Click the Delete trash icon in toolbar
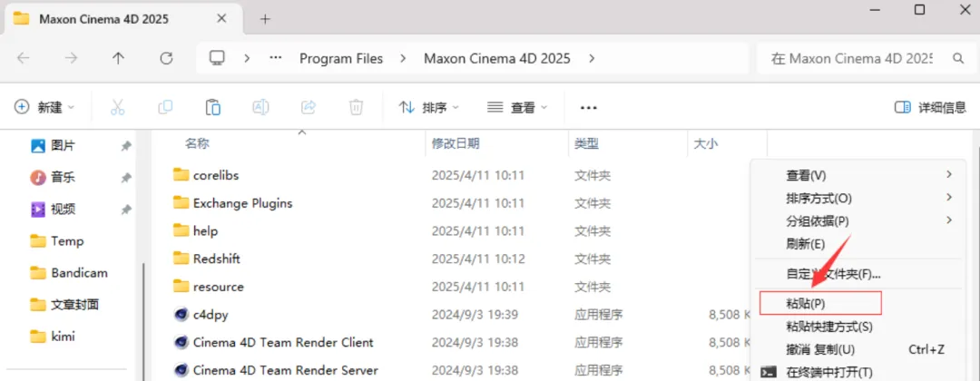Viewport: 980px width, 381px height. (x=356, y=107)
